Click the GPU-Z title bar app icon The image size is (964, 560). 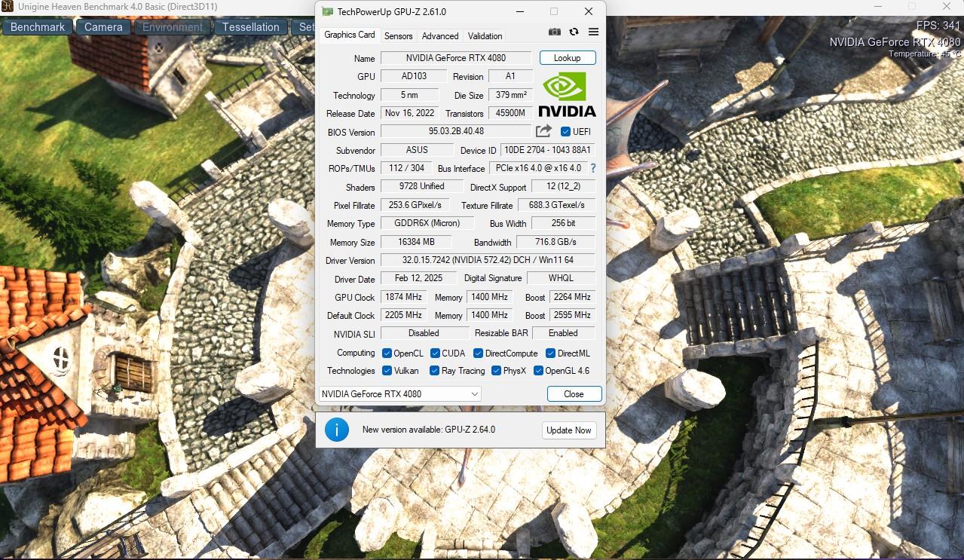327,12
